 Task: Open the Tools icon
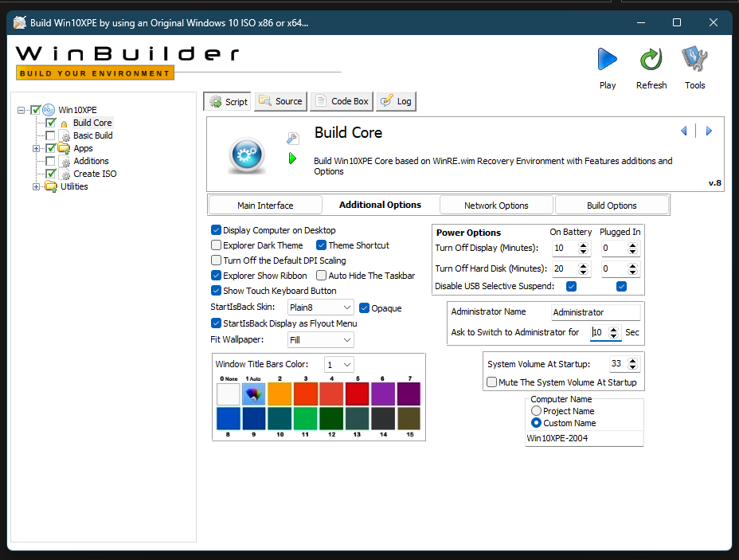pos(694,58)
